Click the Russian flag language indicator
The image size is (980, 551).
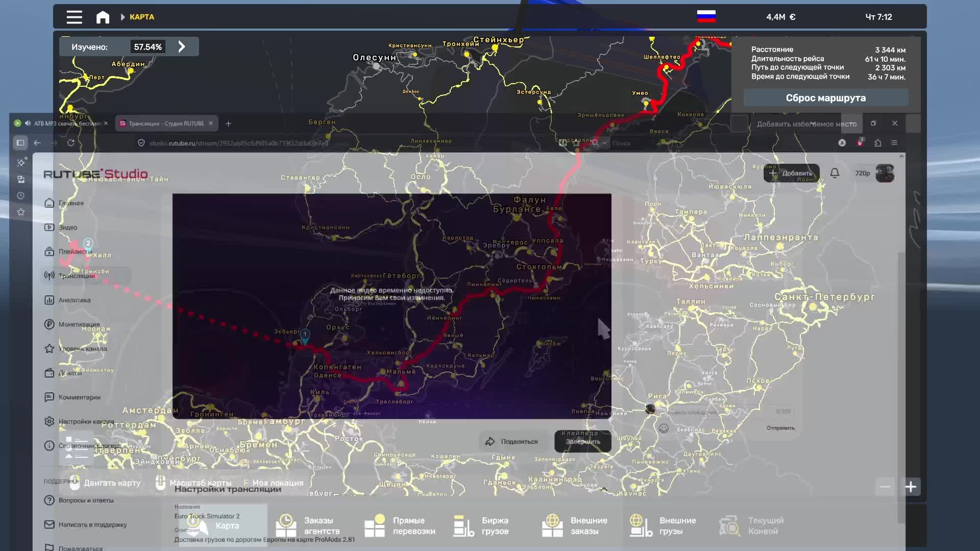pos(706,16)
